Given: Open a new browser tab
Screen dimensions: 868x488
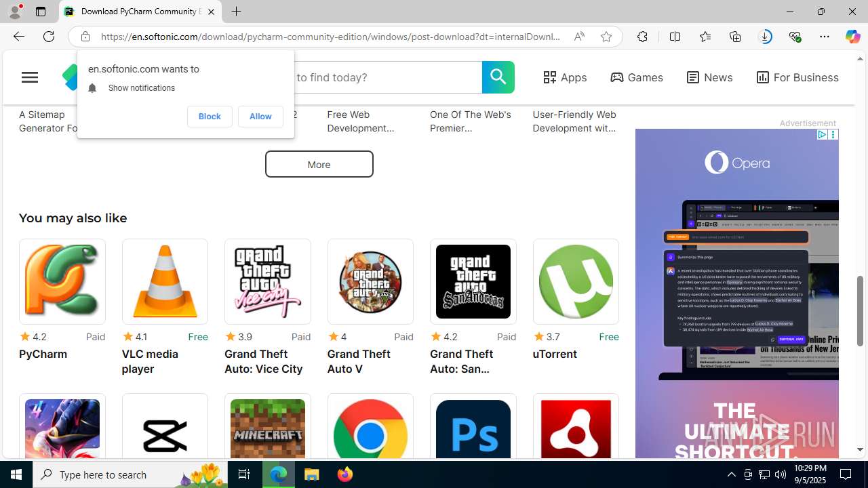Looking at the screenshot, I should [236, 12].
